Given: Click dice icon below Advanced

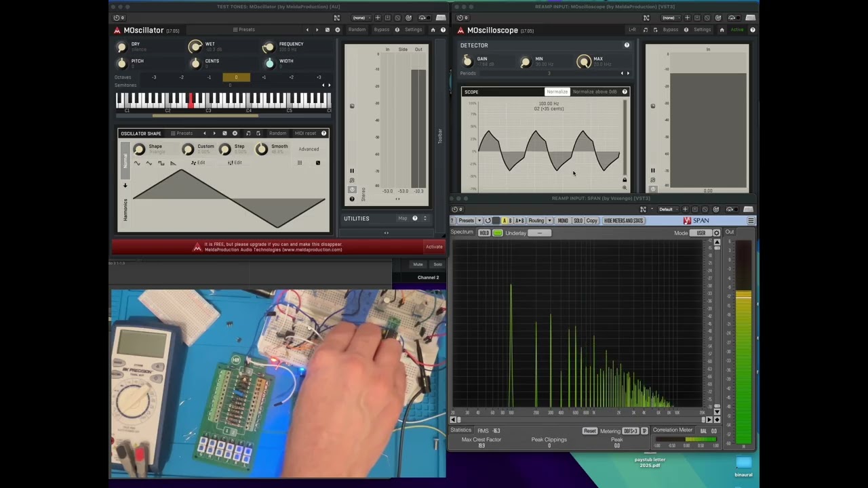Looking at the screenshot, I should pyautogui.click(x=318, y=163).
